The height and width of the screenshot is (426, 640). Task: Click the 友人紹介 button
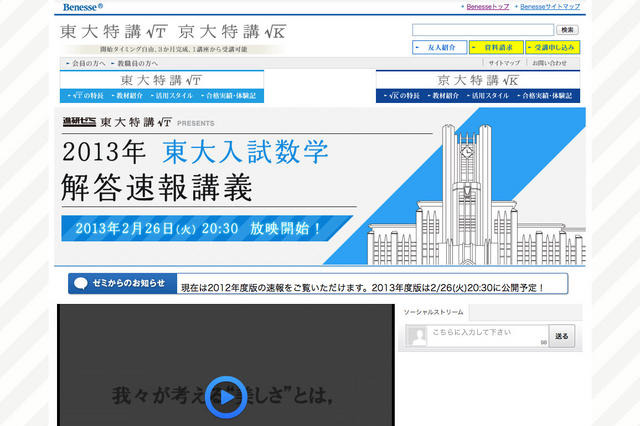tap(440, 47)
